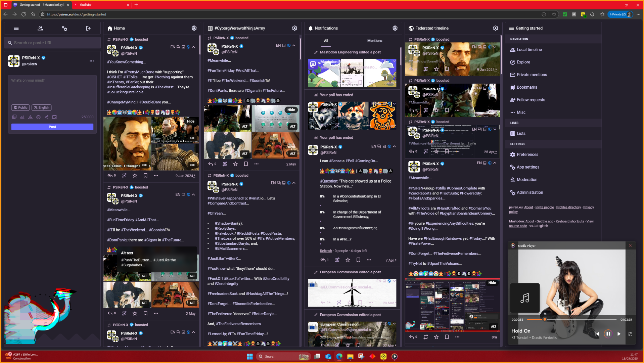The width and height of the screenshot is (644, 363).
Task: Select the All notifications tab
Action: [326, 41]
